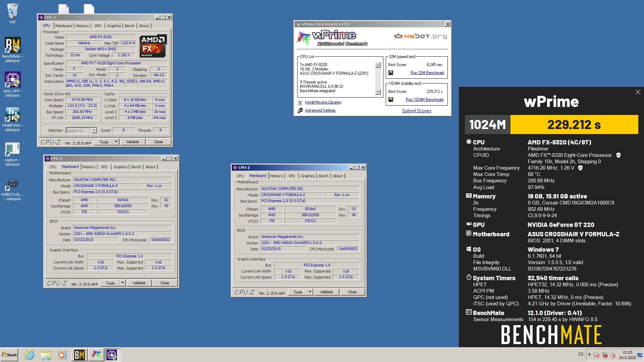Click the save icon next to 1024M Best Score
This screenshot has height=362, width=644.
pyautogui.click(x=391, y=100)
